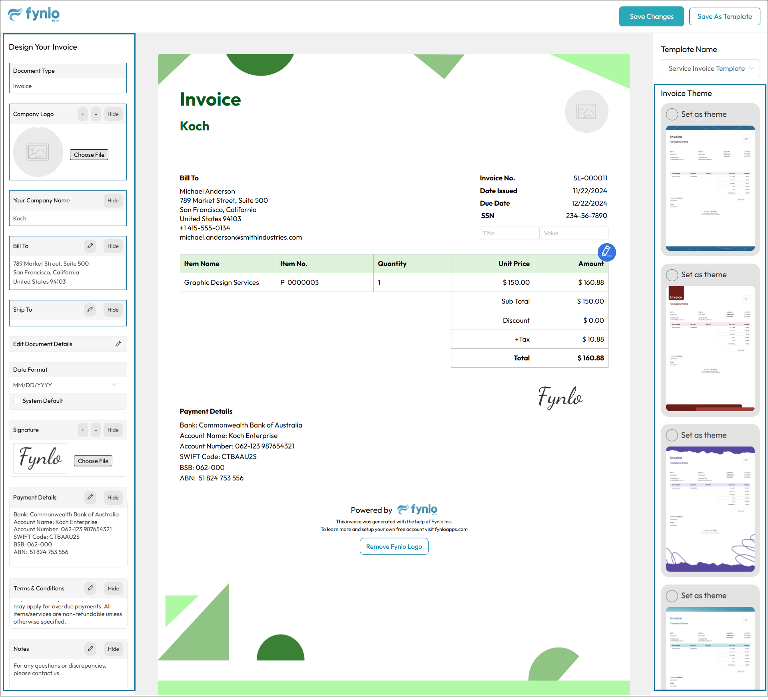Choose File for company logo
Image resolution: width=768 pixels, height=700 pixels.
coord(89,155)
